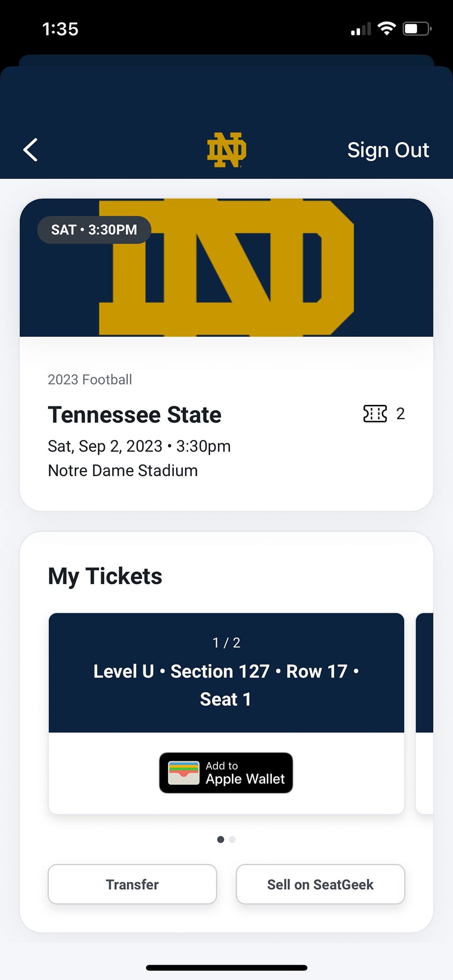Select the first page indicator dot
The width and height of the screenshot is (453, 980).
point(220,839)
